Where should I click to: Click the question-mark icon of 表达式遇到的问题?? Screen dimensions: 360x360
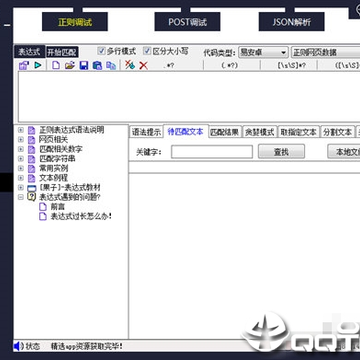(x=31, y=197)
